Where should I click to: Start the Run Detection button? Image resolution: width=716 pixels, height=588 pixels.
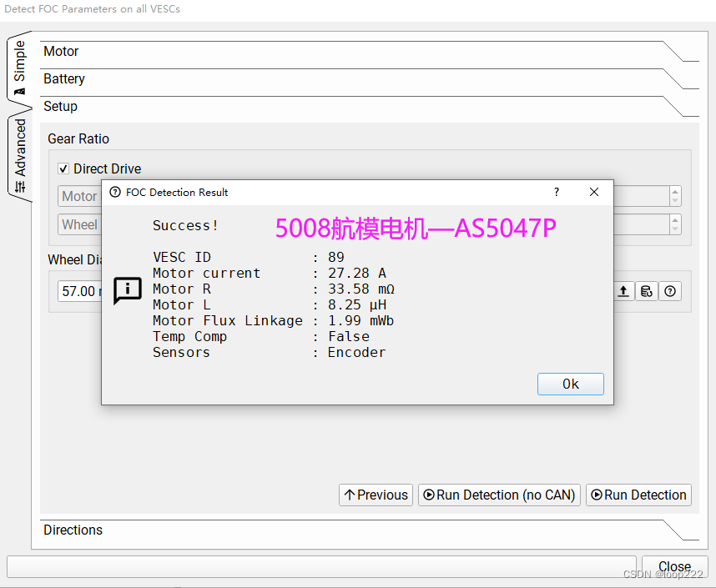coord(638,495)
